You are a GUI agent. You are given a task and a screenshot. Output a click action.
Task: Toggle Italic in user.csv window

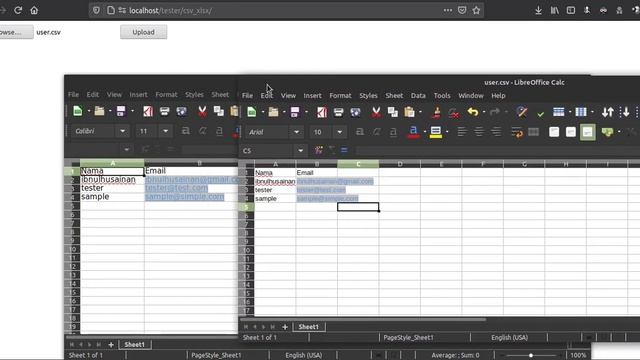pyautogui.click(x=376, y=132)
